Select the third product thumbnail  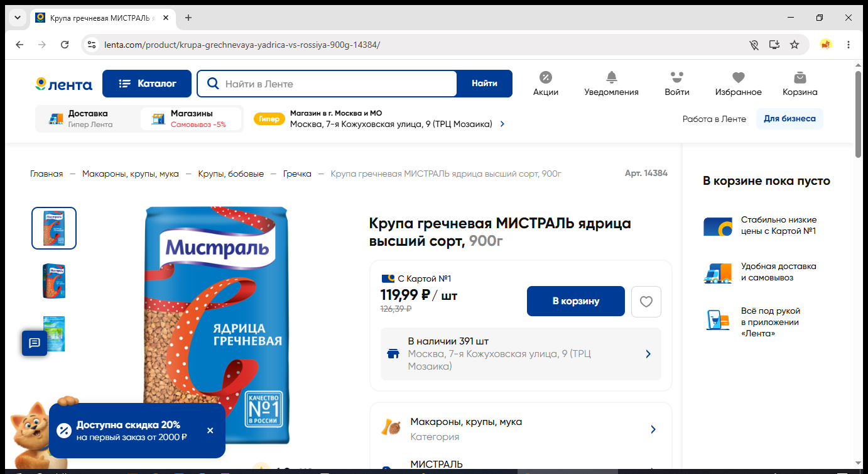54,334
